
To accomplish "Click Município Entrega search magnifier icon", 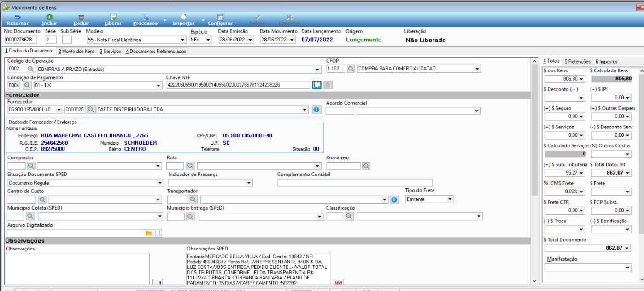I will pyautogui.click(x=190, y=216).
